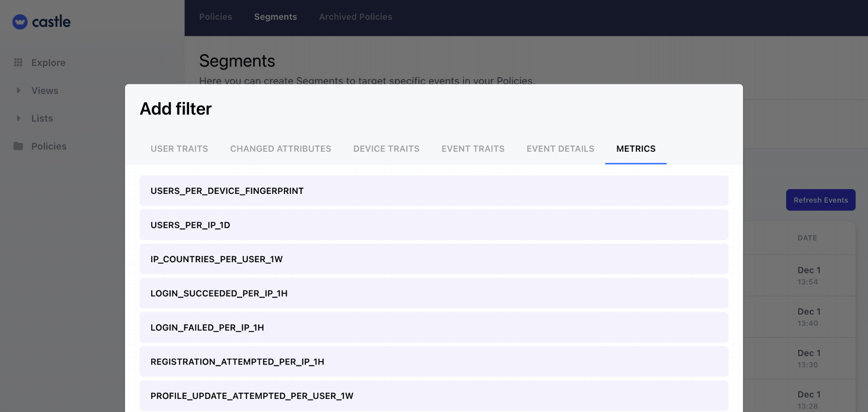The width and height of the screenshot is (868, 412).
Task: Click the Refresh Events button
Action: point(821,200)
